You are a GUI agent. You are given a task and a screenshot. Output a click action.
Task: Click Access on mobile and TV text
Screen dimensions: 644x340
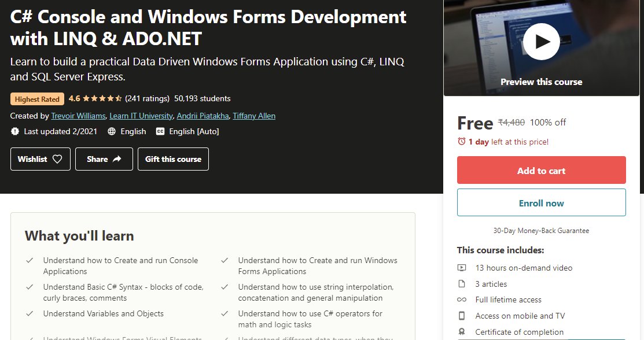[520, 316]
